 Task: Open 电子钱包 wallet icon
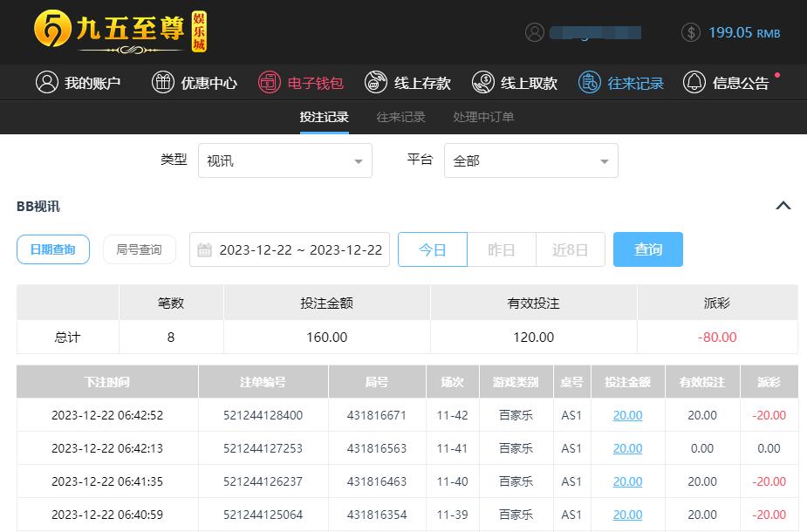(270, 83)
